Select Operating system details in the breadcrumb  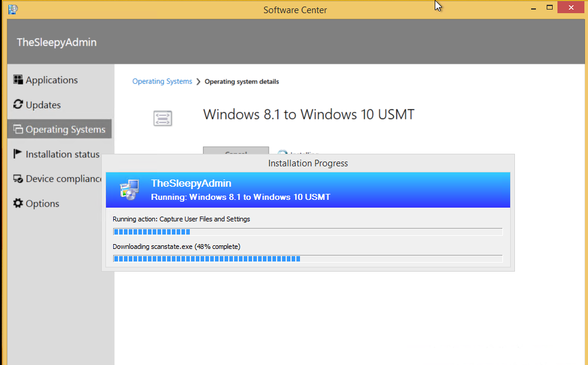tap(241, 81)
